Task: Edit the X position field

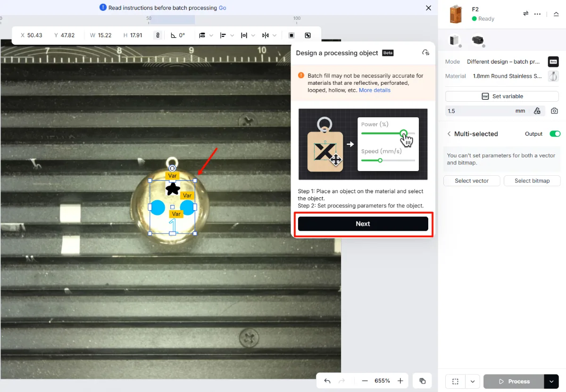Action: [32, 35]
